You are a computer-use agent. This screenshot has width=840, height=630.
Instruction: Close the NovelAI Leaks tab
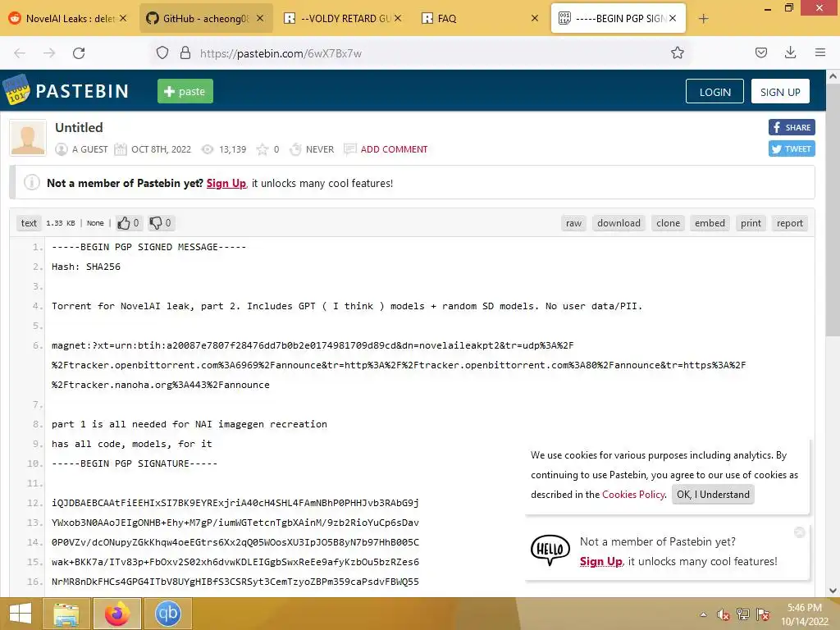pyautogui.click(x=123, y=18)
